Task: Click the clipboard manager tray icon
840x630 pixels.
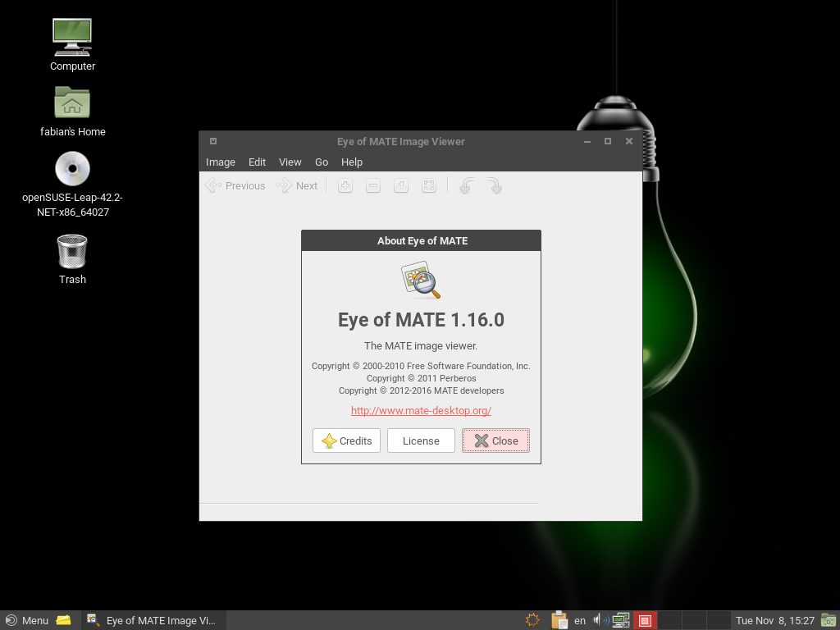Action: click(559, 620)
